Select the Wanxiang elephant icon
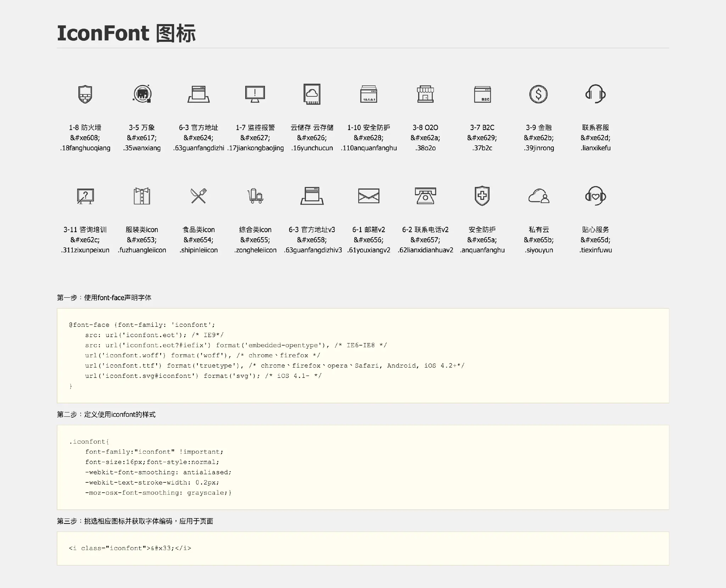Viewport: 726px width, 588px height. (142, 94)
